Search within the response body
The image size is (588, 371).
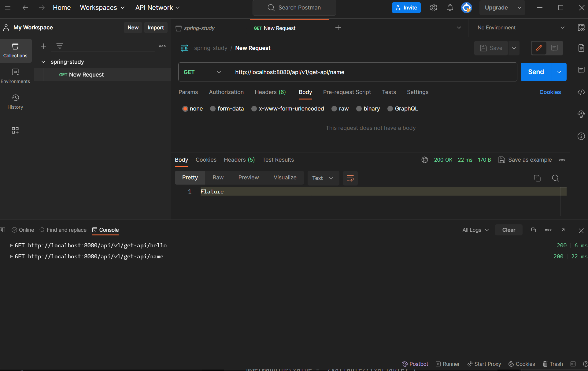pos(555,178)
